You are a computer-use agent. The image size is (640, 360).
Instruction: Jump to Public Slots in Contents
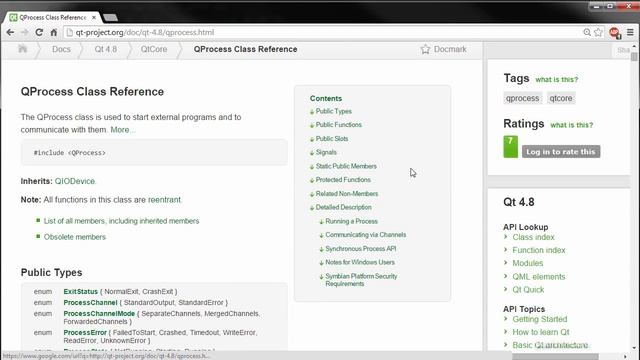(x=332, y=138)
